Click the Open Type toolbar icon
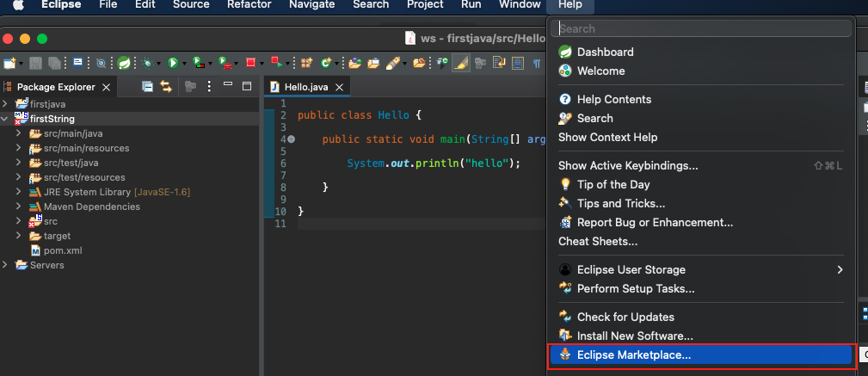This screenshot has height=376, width=868. pos(354,63)
